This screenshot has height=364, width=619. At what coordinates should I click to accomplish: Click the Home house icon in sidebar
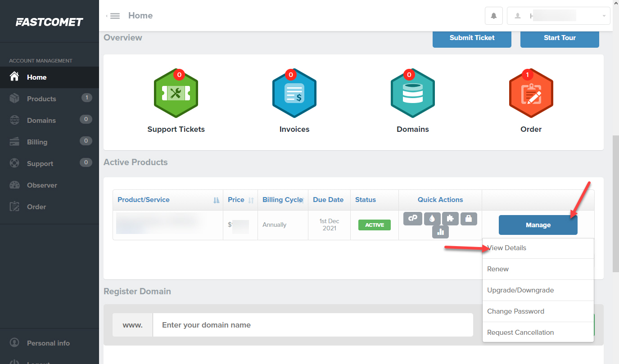pyautogui.click(x=14, y=77)
